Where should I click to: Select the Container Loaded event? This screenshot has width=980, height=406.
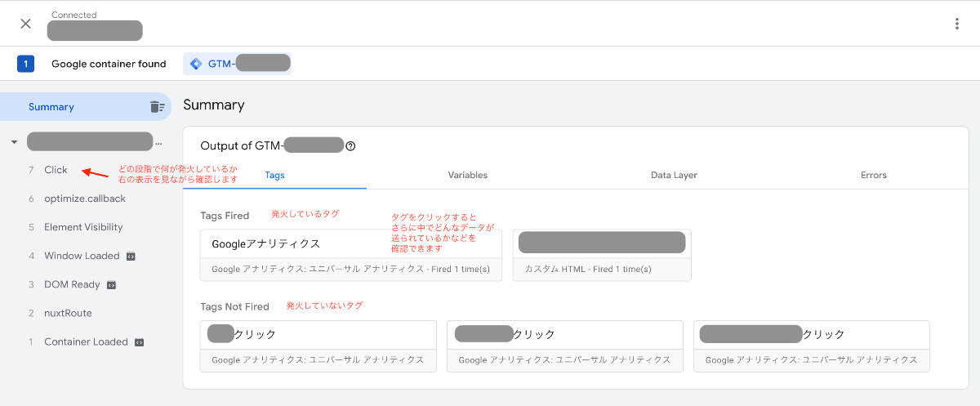coord(86,341)
